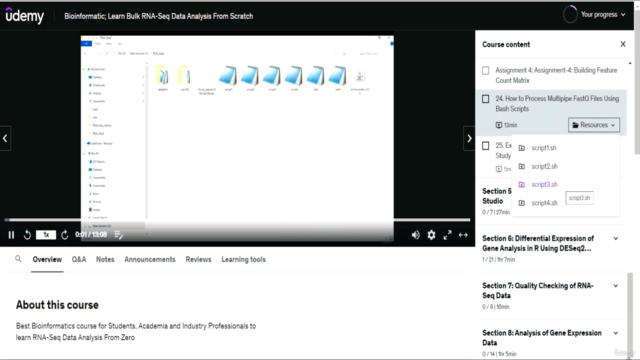Expand Section 6 Differential Expression
The image size is (640, 360).
616,238
